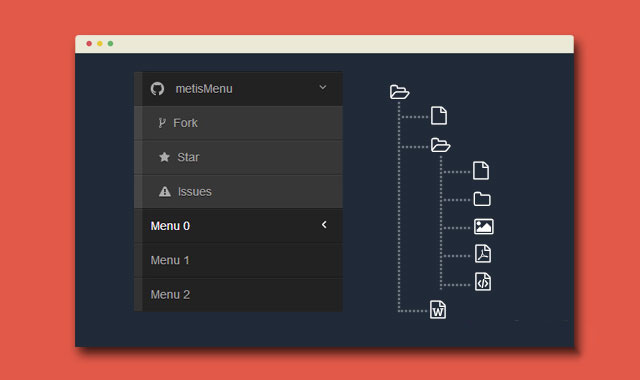The width and height of the screenshot is (640, 380).
Task: Open the metisMenu header item
Action: [x=238, y=89]
